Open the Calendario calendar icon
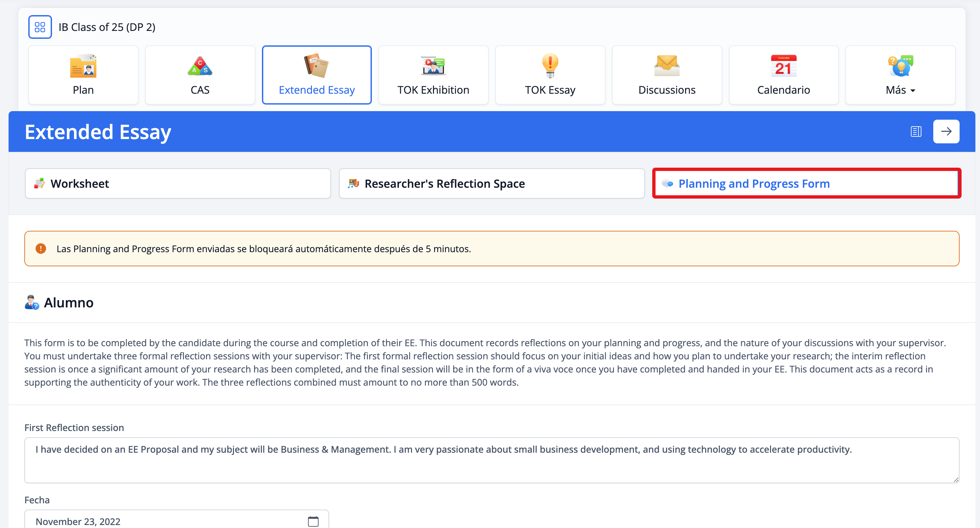 click(x=783, y=66)
